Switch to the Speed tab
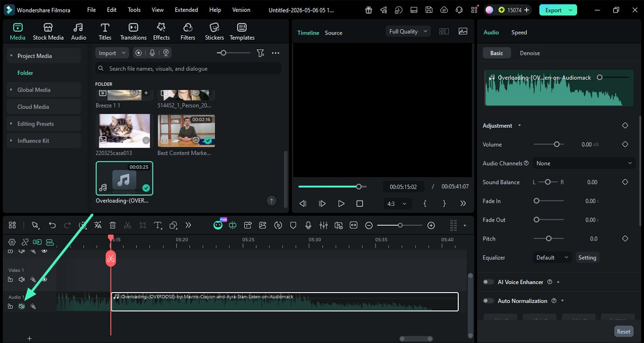 pyautogui.click(x=519, y=32)
